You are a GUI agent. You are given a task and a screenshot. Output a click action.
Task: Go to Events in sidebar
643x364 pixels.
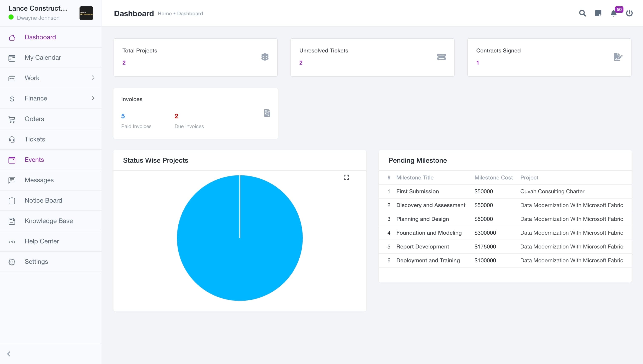[x=34, y=159]
